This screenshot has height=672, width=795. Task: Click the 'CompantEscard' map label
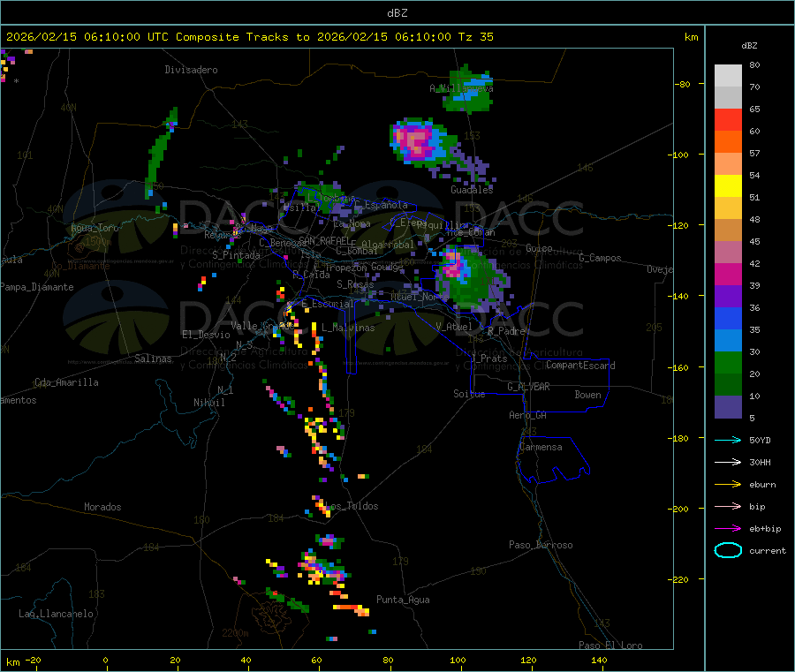pyautogui.click(x=580, y=365)
